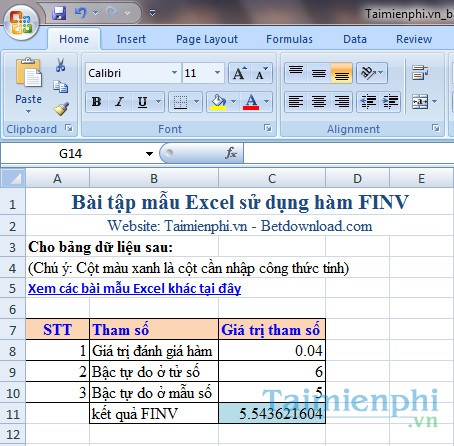This screenshot has height=446, width=454.
Task: Select the Giá trị tham số header cell
Action: click(272, 330)
